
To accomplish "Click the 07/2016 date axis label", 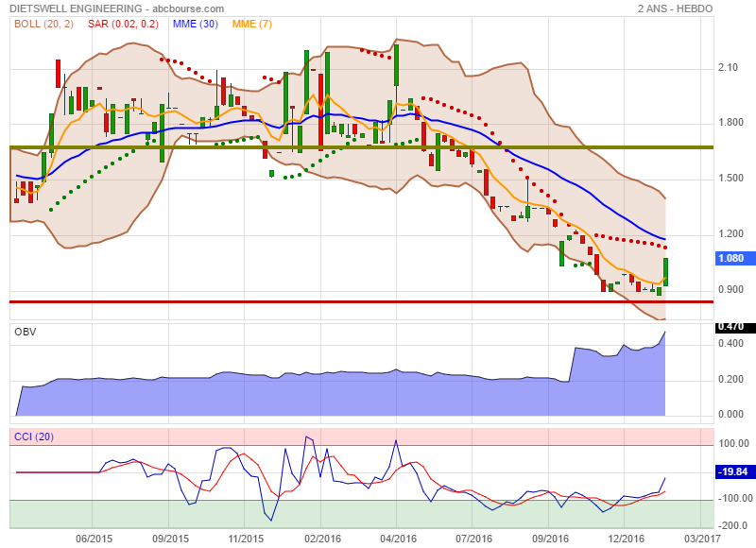I will coord(474,539).
